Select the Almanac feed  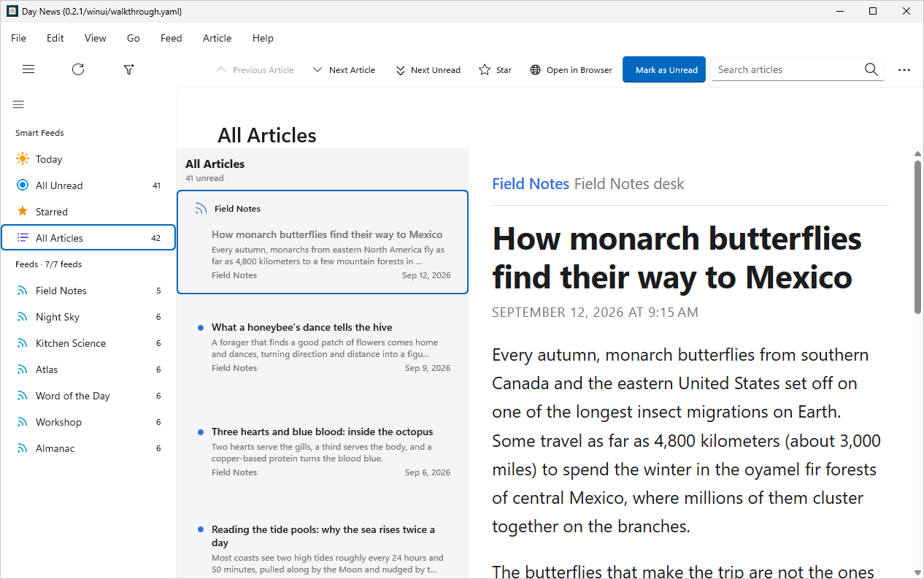tap(88, 448)
